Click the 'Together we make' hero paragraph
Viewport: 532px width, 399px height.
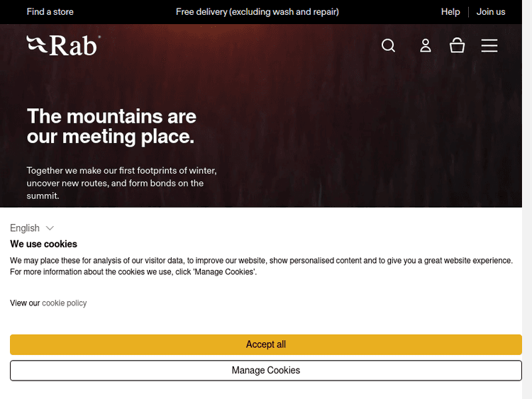coord(121,183)
